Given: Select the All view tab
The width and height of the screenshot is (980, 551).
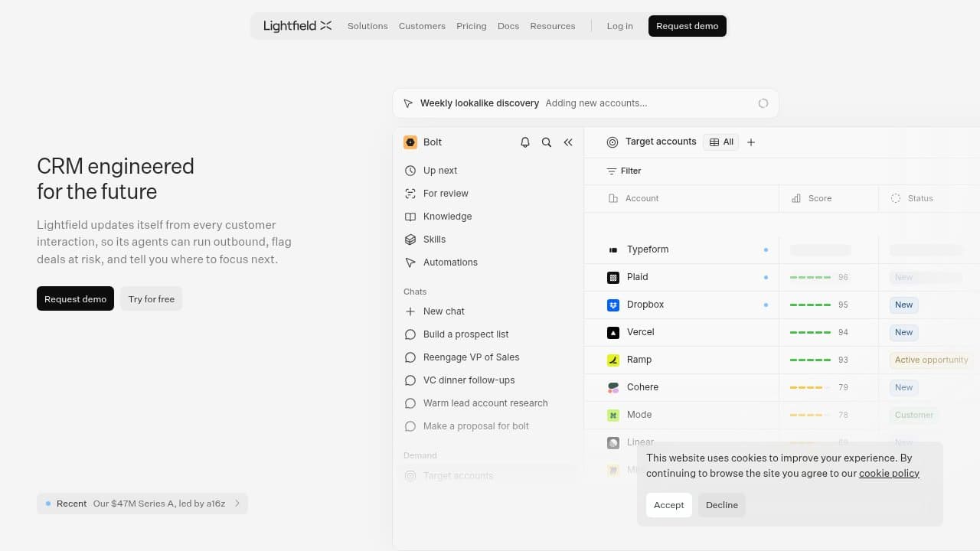Looking at the screenshot, I should 721,142.
